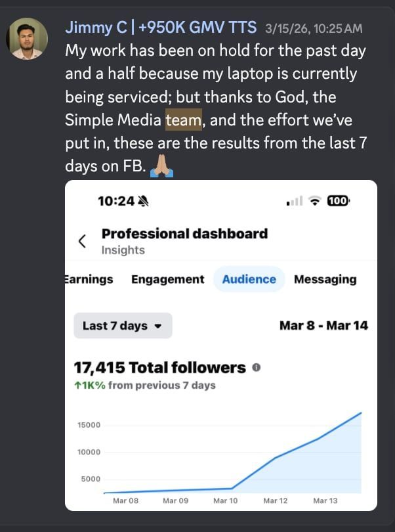Click the Mar 8 - Mar 14 date range
Screen dimensions: 395x532
pos(323,326)
